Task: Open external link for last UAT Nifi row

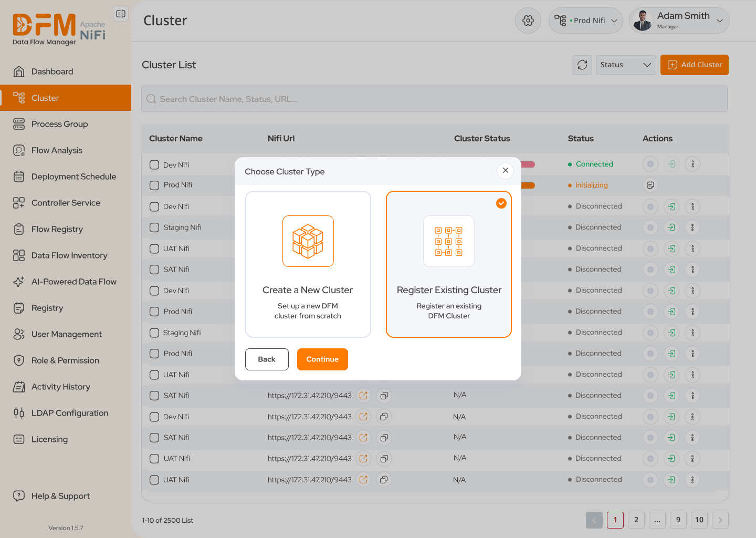Action: [363, 480]
